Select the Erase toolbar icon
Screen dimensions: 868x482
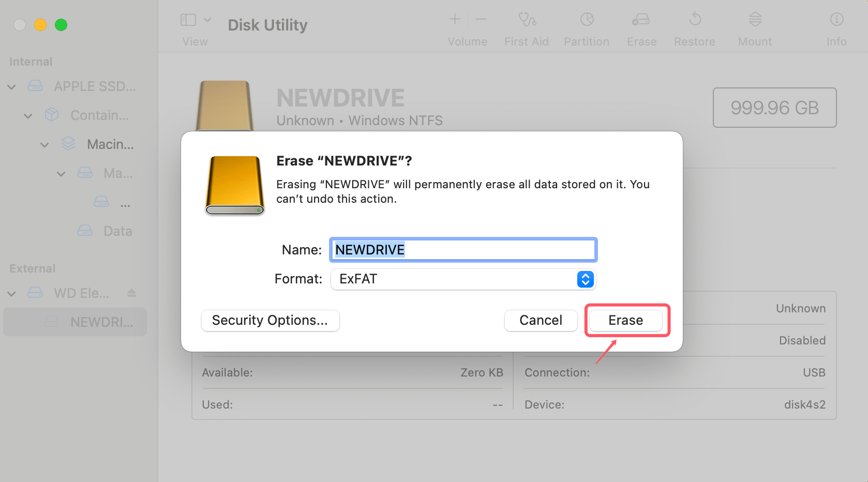click(641, 26)
